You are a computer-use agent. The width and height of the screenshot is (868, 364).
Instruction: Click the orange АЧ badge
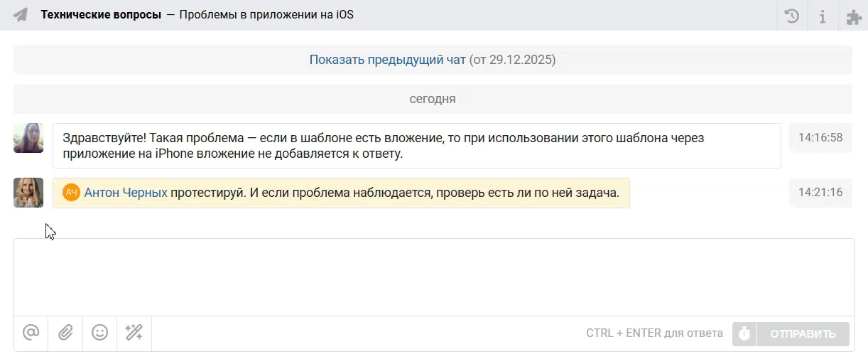tap(71, 193)
